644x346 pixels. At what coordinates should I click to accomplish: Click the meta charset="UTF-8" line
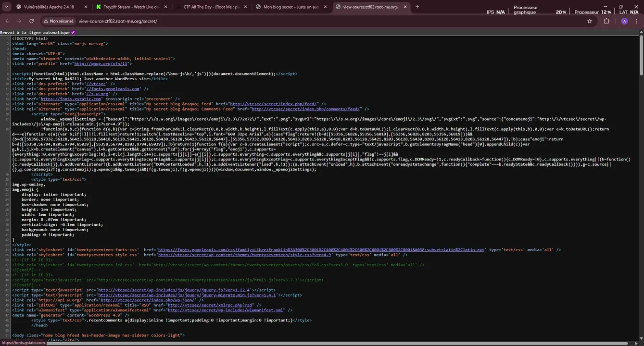pos(38,53)
